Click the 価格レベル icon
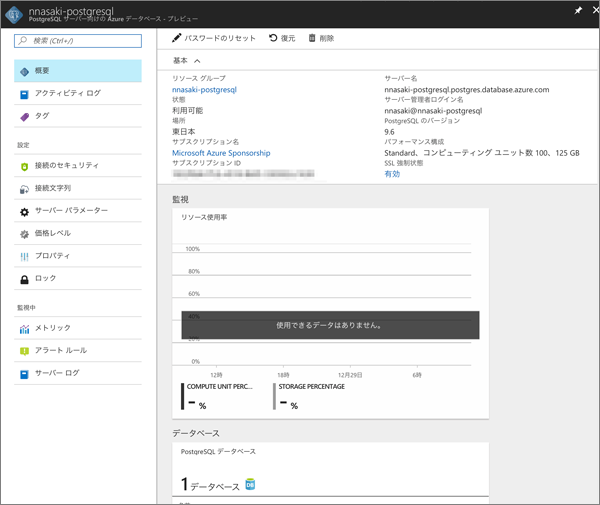 (x=24, y=234)
